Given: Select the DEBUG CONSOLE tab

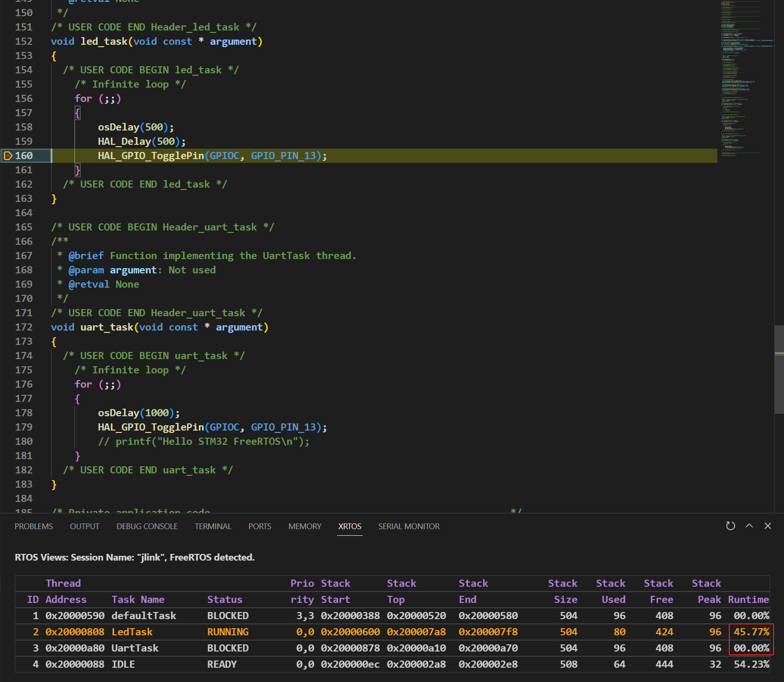Looking at the screenshot, I should pyautogui.click(x=147, y=526).
